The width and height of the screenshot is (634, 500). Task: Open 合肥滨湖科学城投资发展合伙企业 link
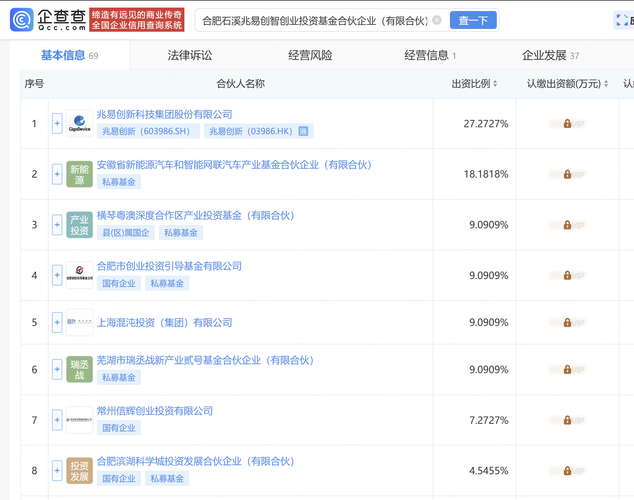pos(195,461)
